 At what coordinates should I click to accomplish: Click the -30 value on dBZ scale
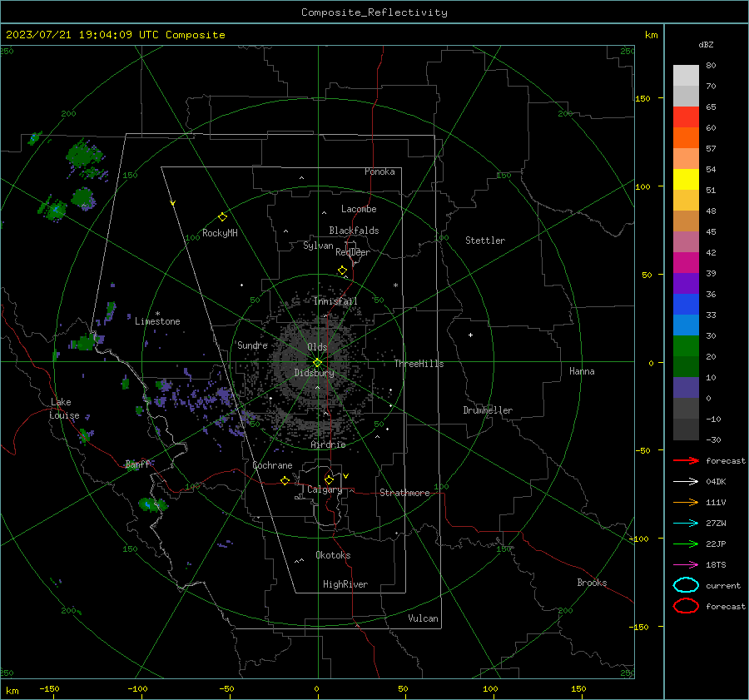[714, 439]
